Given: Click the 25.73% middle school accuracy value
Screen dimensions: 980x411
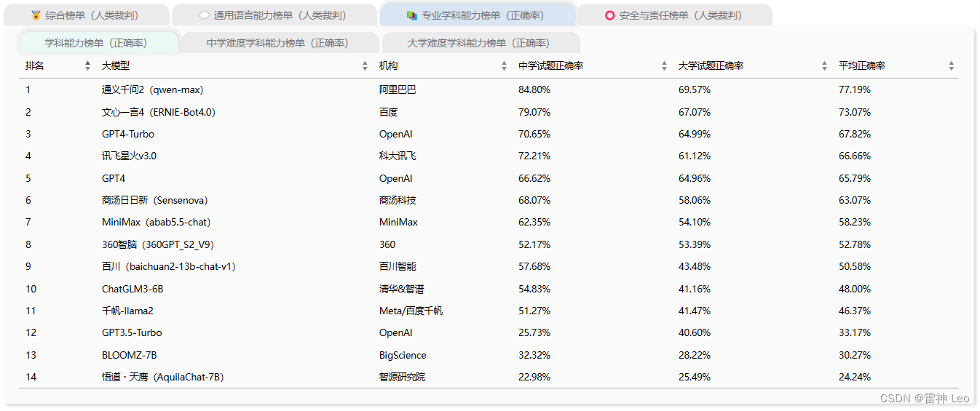Looking at the screenshot, I should 534,332.
